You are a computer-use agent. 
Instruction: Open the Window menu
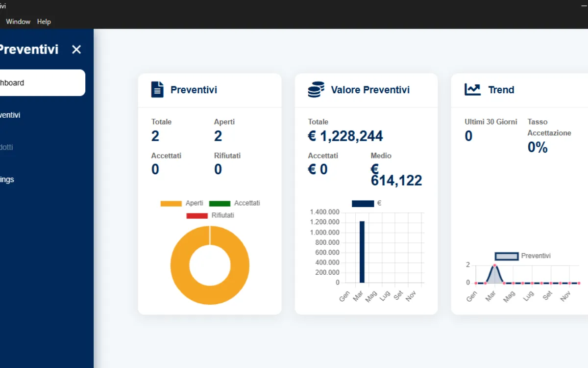(18, 22)
